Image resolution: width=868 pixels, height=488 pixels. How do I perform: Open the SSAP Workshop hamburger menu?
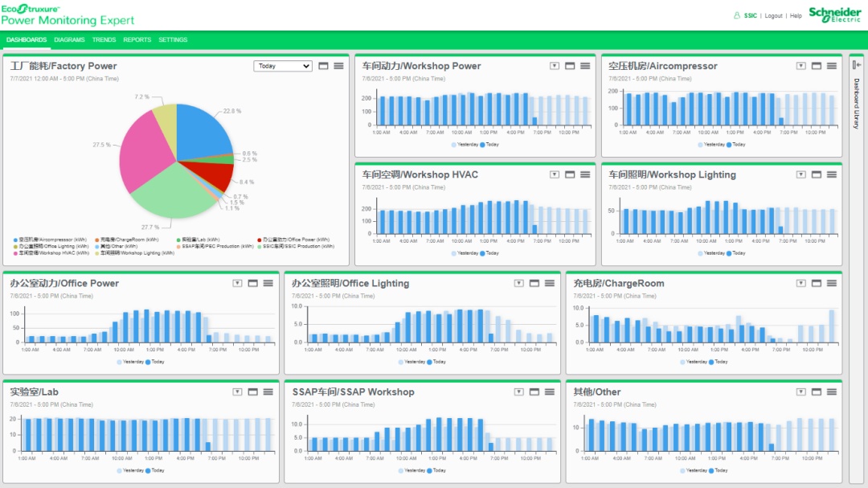coord(550,392)
